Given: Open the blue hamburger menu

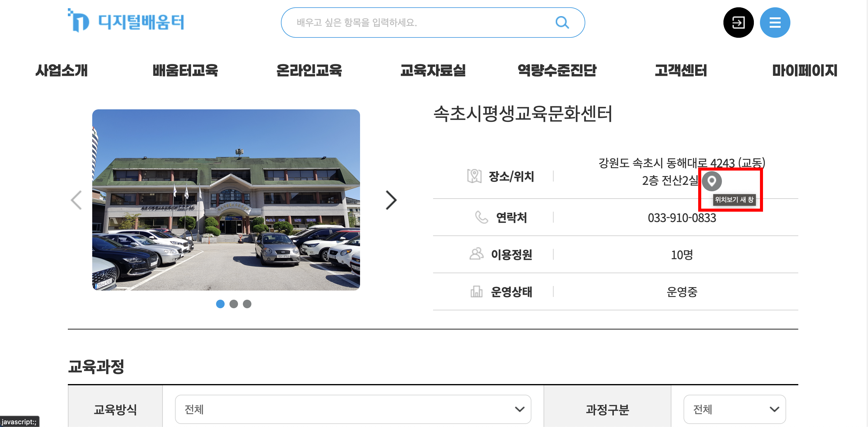Looking at the screenshot, I should (x=774, y=23).
